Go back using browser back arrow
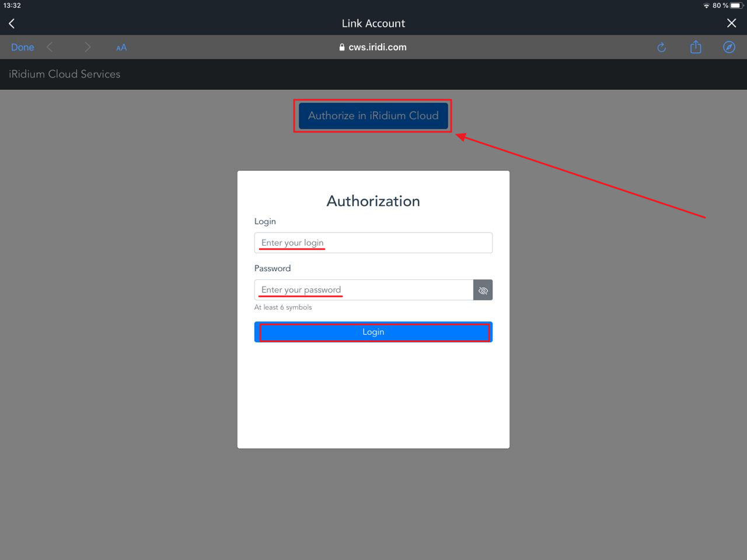The height and width of the screenshot is (560, 747). pyautogui.click(x=50, y=47)
